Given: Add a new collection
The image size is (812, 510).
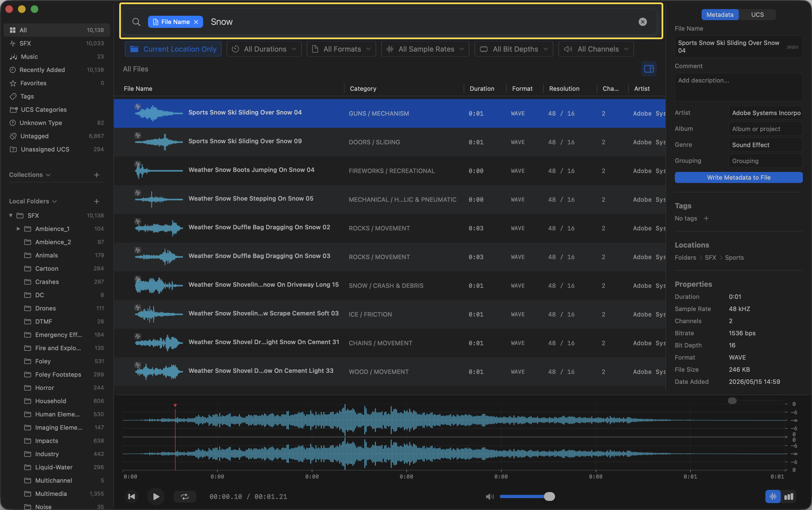Looking at the screenshot, I should click(x=96, y=175).
